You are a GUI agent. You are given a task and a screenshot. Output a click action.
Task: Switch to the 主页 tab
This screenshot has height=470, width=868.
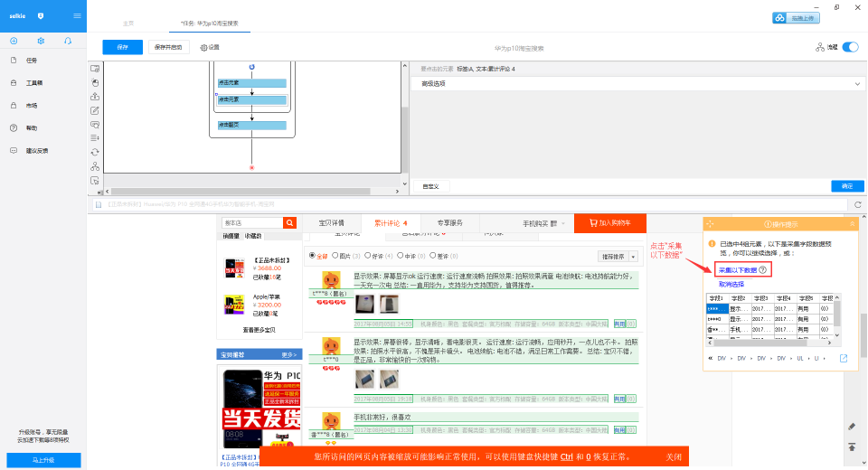[128, 23]
